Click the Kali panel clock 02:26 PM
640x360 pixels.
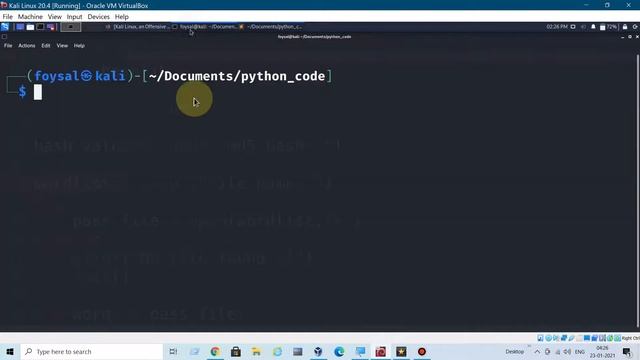[x=557, y=27]
